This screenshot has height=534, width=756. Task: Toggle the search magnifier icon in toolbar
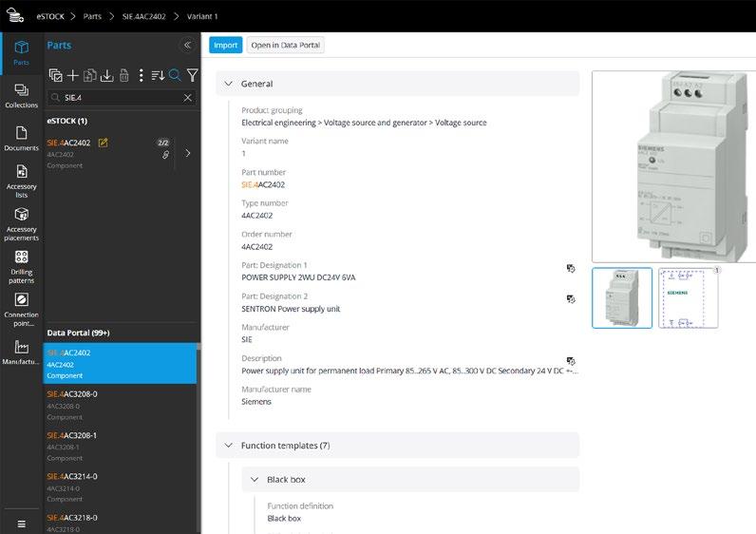[175, 75]
